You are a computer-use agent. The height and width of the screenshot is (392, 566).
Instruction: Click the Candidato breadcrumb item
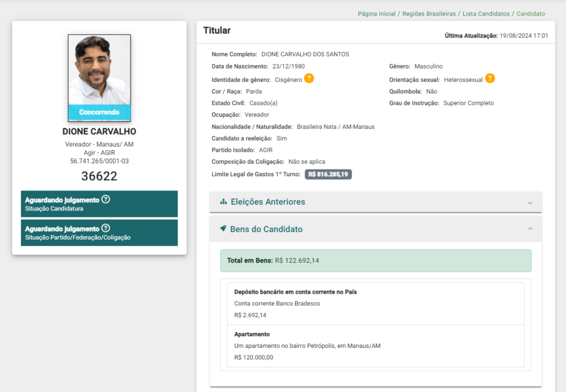[531, 14]
